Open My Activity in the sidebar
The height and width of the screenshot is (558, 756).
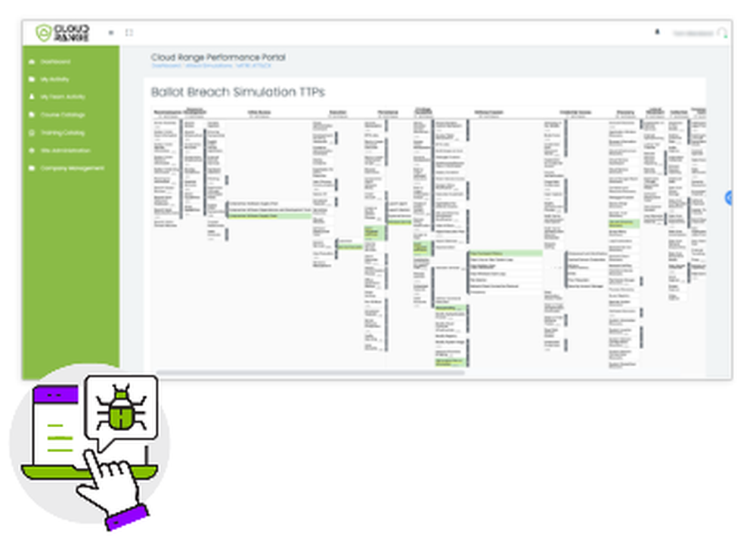pyautogui.click(x=48, y=79)
